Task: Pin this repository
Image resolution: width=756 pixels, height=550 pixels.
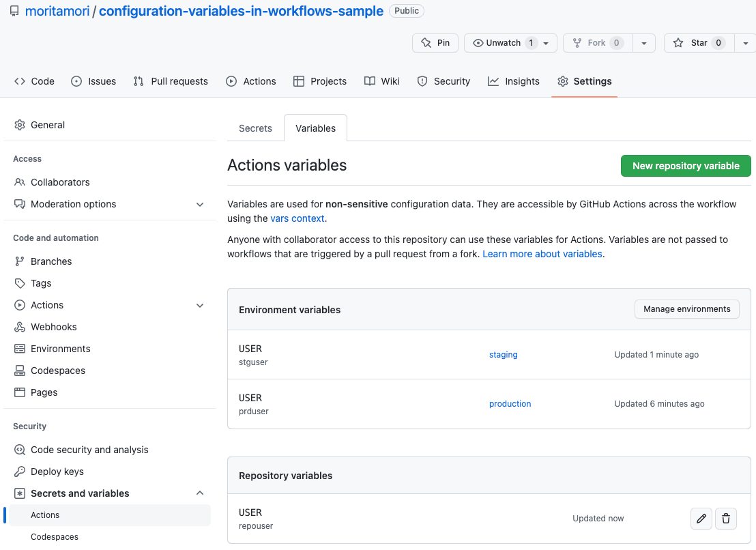Action: coord(435,42)
